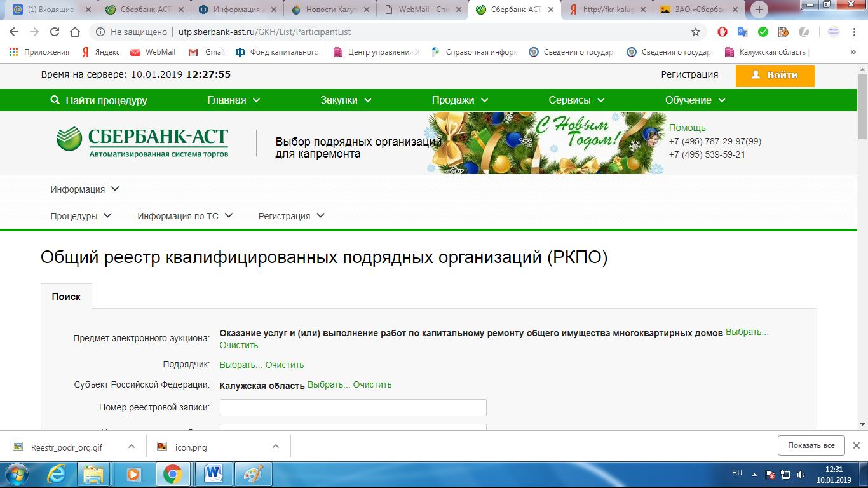Click Выбрать for auction subject
Image resolution: width=868 pixels, height=488 pixels.
pos(747,332)
